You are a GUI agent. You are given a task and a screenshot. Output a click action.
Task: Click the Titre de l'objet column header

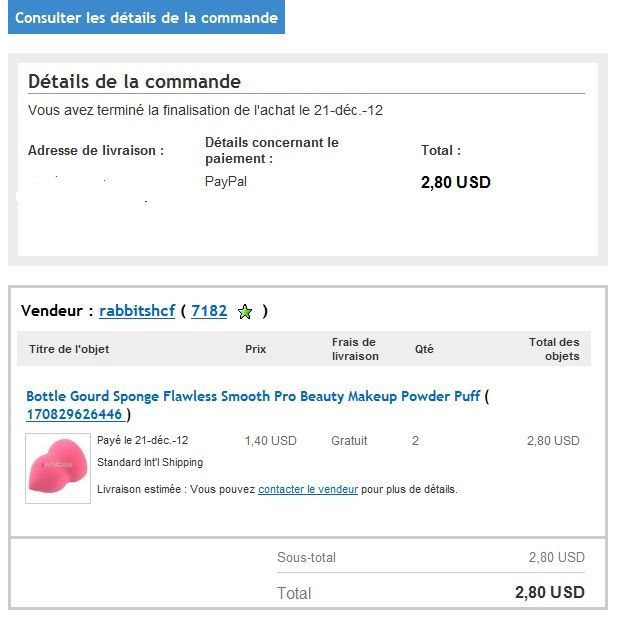pyautogui.click(x=69, y=349)
